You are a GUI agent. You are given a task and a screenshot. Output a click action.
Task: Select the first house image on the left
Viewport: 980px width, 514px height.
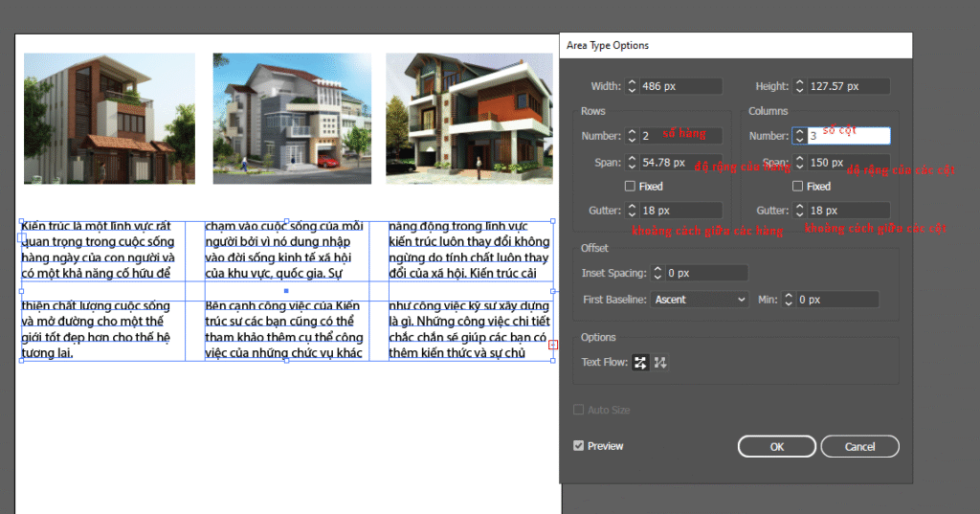[x=109, y=118]
